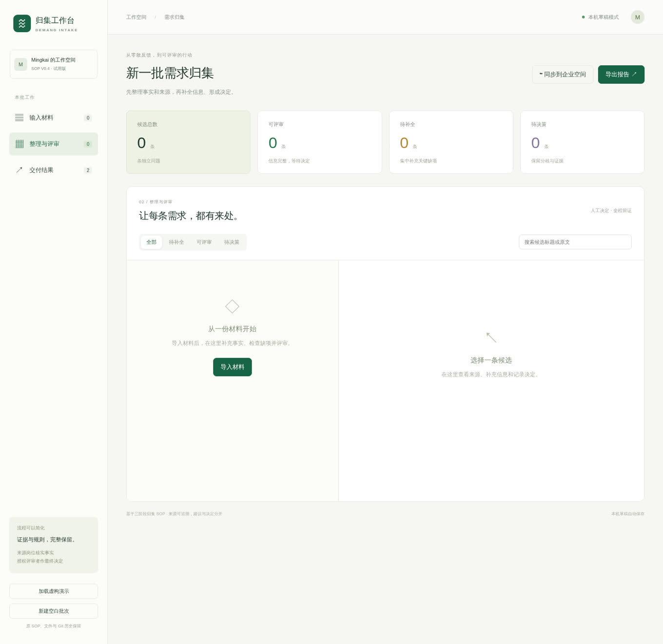Screen dimensions: 663x644
Task: Select the 整理与评审 grid icon item
Action: tap(54, 144)
